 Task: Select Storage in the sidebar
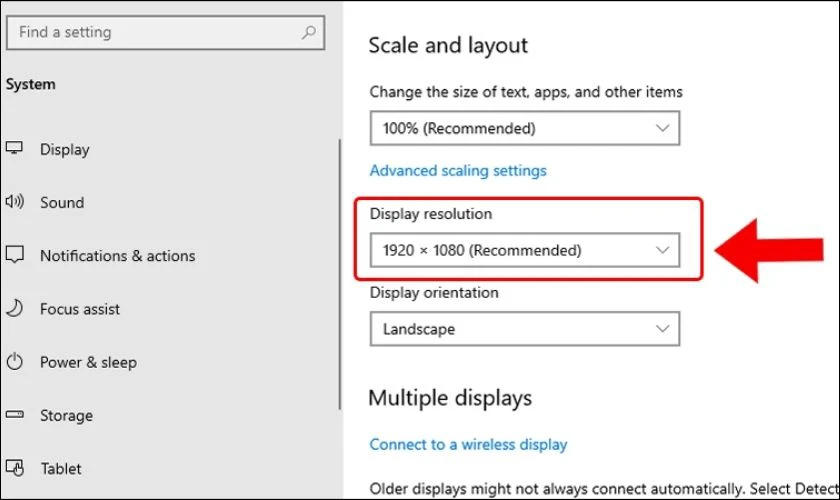point(66,415)
